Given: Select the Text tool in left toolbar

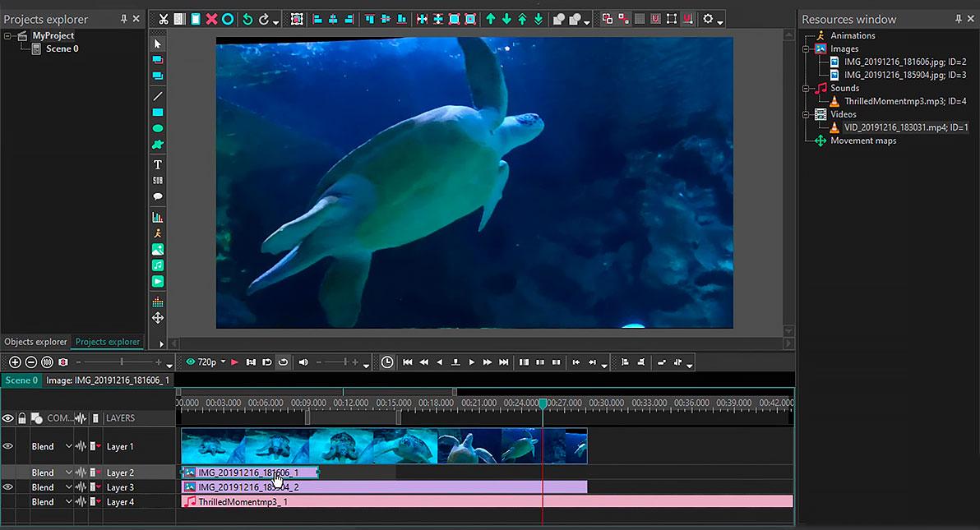Looking at the screenshot, I should [158, 164].
